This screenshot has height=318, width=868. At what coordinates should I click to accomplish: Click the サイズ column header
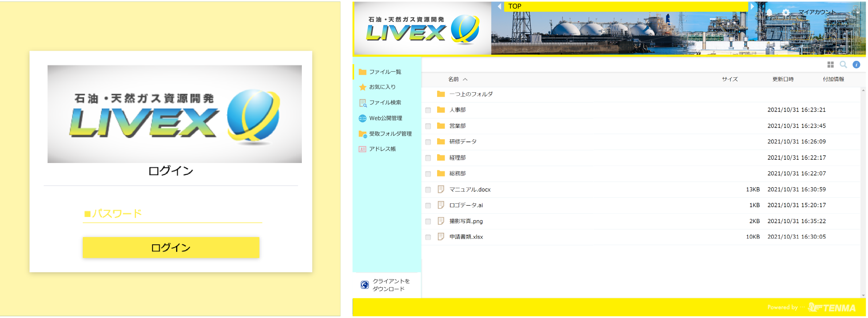[x=729, y=79]
